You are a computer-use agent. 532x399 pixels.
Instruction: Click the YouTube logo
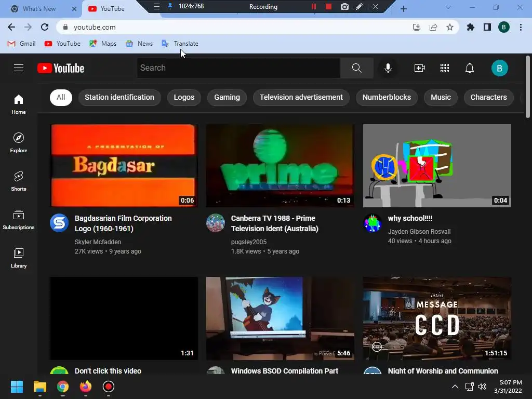61,68
